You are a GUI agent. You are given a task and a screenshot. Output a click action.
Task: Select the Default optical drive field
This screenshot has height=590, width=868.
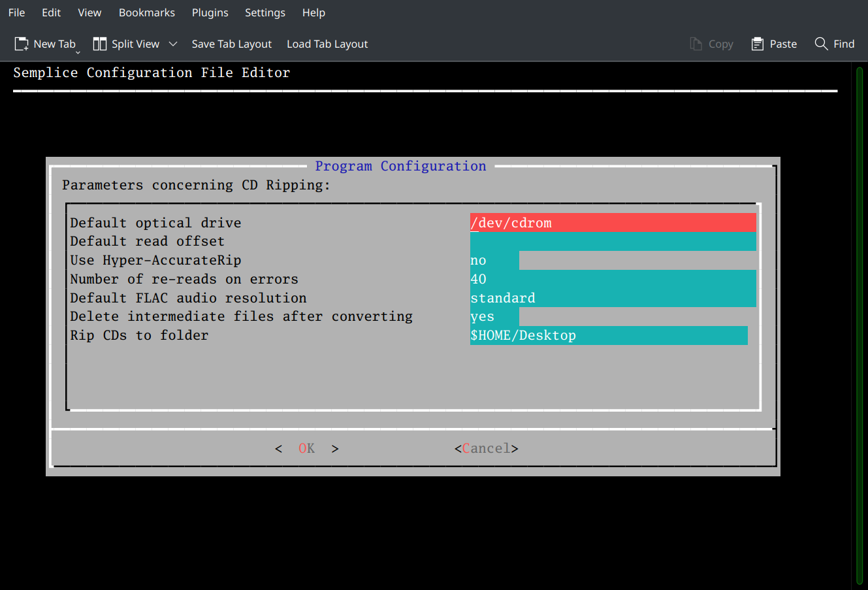(613, 222)
